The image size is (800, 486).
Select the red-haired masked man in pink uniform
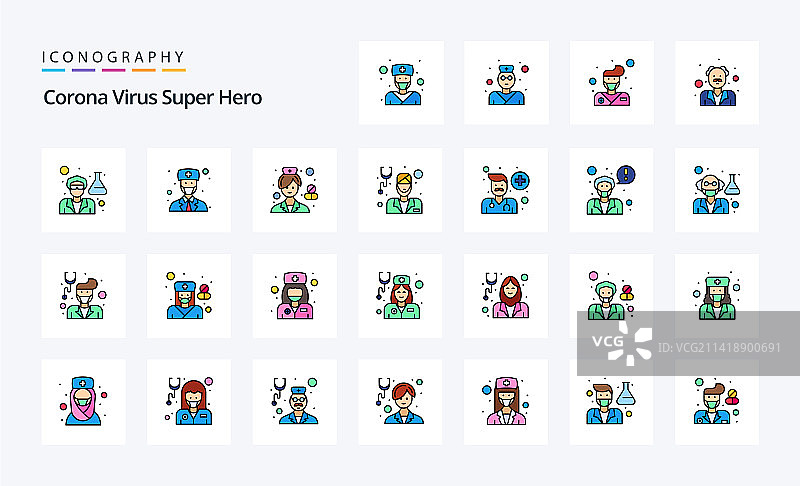[611, 83]
